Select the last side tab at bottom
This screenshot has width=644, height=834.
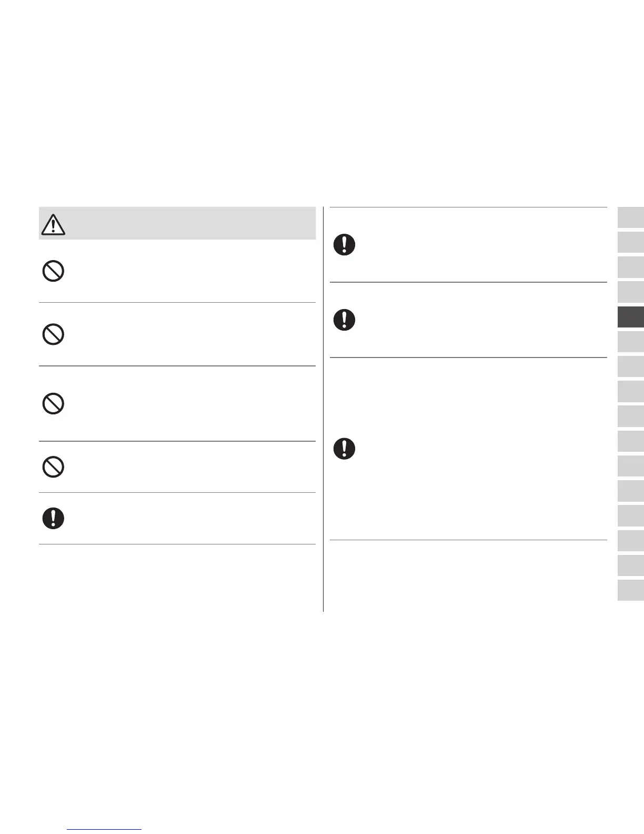pyautogui.click(x=630, y=590)
